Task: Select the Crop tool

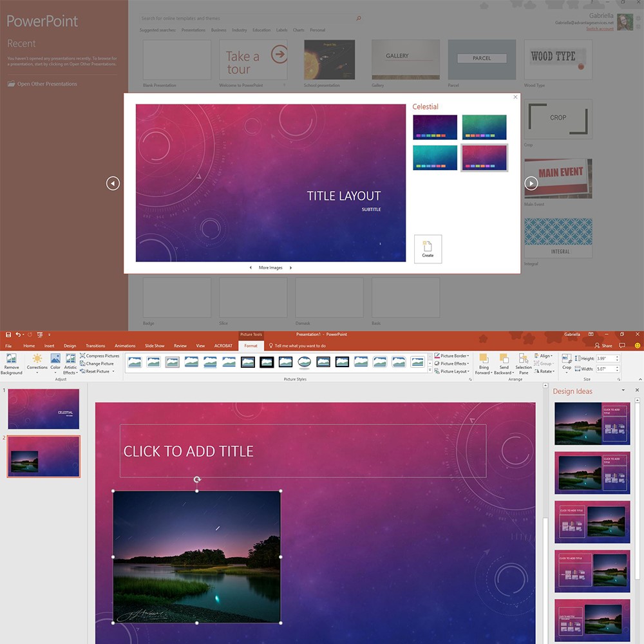Action: pos(567,363)
